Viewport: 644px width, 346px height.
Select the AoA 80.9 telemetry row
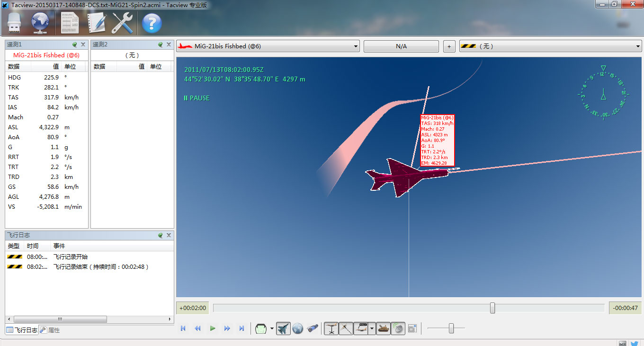46,137
